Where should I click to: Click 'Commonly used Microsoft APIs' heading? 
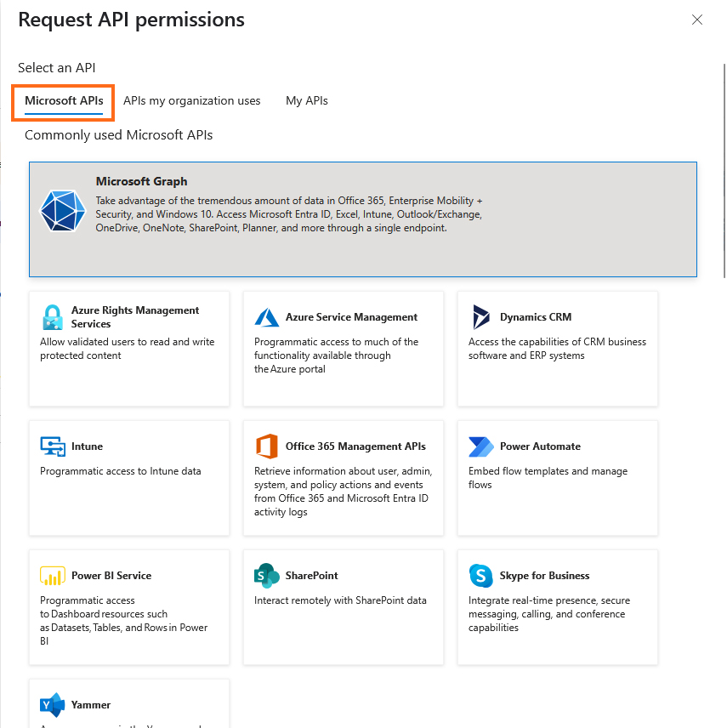(118, 135)
